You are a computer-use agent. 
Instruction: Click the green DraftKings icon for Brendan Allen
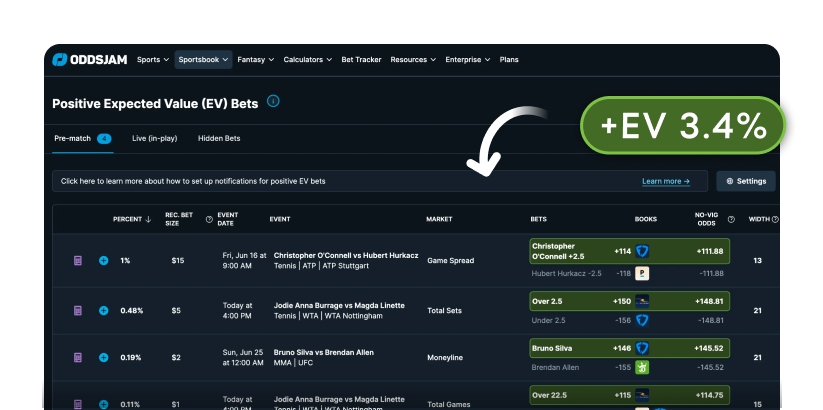642,368
